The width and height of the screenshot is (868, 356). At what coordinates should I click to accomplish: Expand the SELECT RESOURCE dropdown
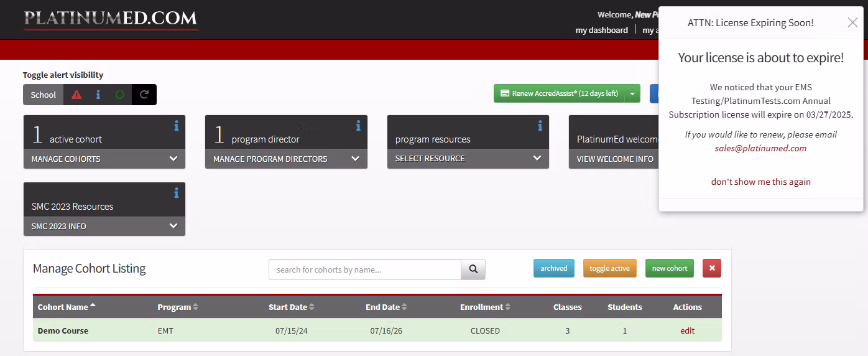point(468,159)
